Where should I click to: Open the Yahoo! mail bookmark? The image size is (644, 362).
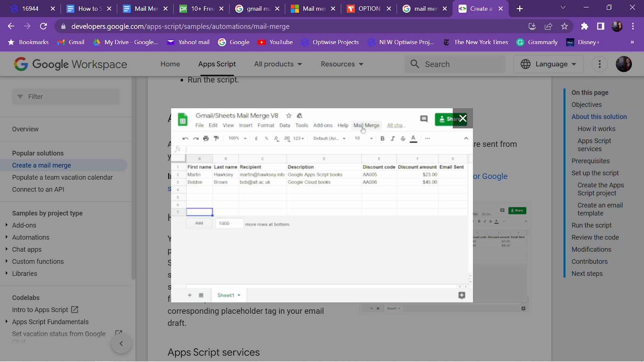[188, 42]
